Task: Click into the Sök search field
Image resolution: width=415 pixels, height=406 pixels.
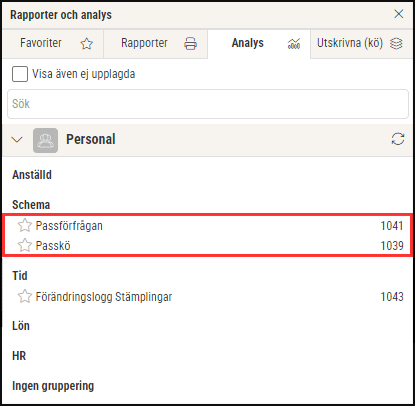Action: pyautogui.click(x=208, y=104)
